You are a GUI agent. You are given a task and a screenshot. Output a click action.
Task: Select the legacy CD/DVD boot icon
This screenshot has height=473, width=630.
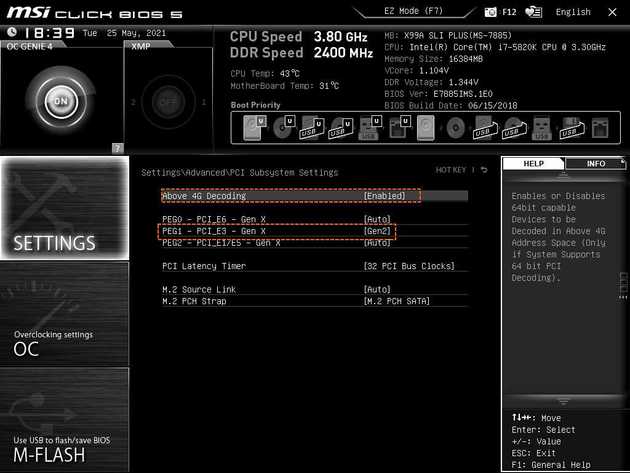tap(456, 128)
